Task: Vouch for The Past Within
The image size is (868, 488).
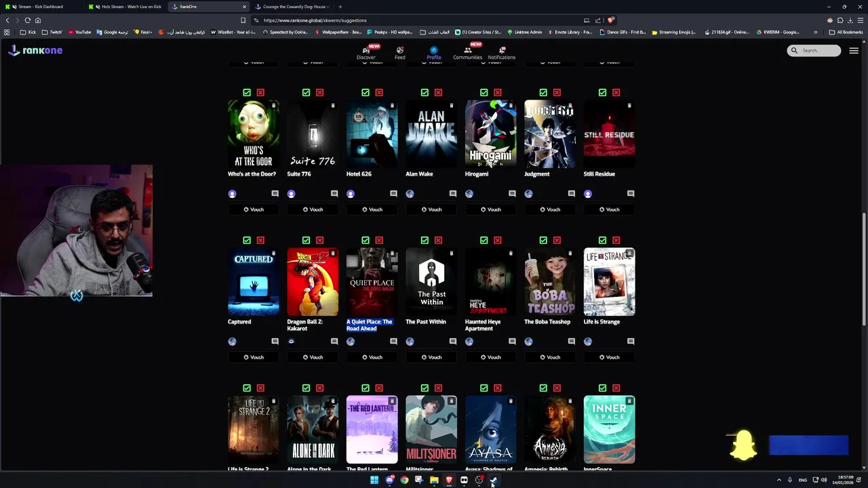Action: pos(431,357)
